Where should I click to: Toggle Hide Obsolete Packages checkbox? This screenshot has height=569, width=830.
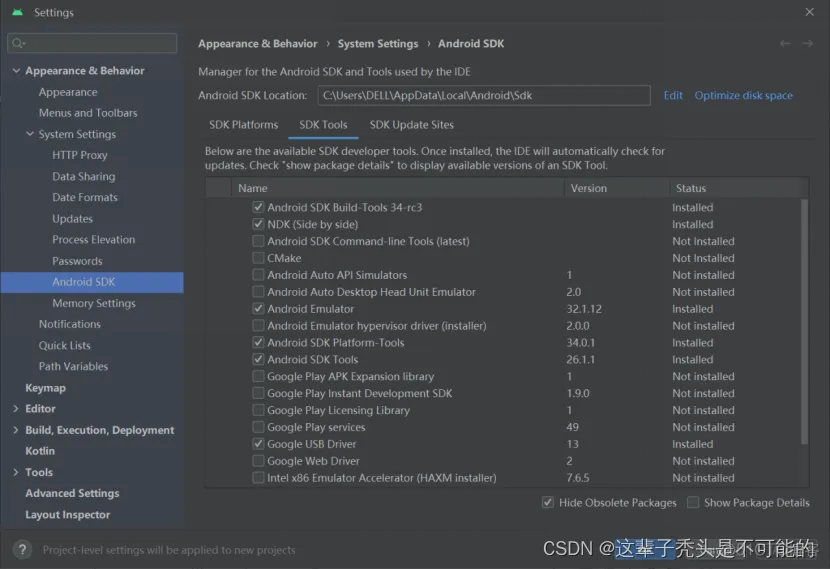[548, 502]
